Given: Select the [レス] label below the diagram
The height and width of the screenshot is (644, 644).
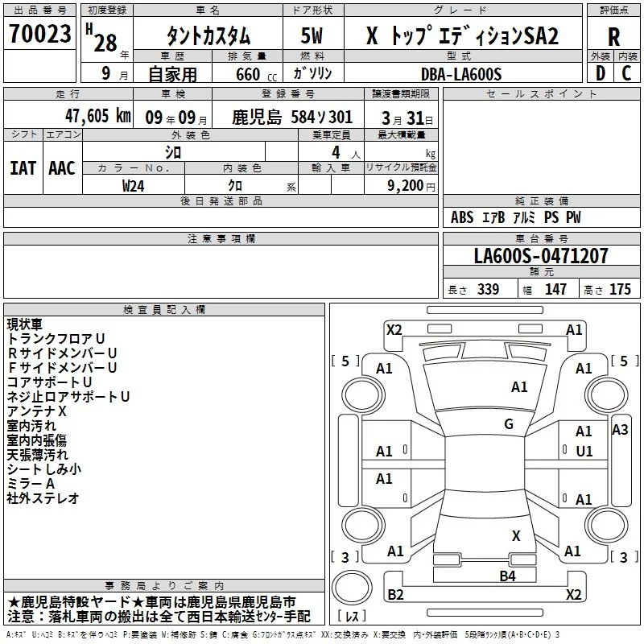Looking at the screenshot, I should pos(351,617).
